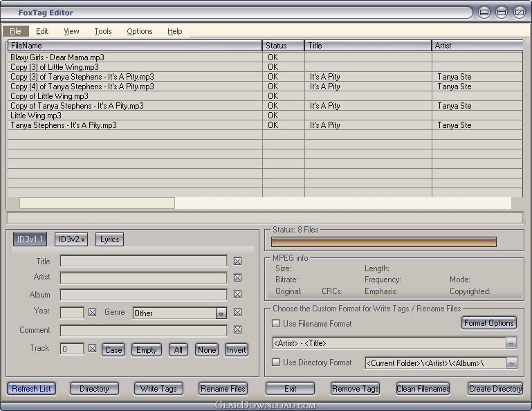Minimize the FoxTag Editor window
532x411 pixels.
click(x=484, y=13)
